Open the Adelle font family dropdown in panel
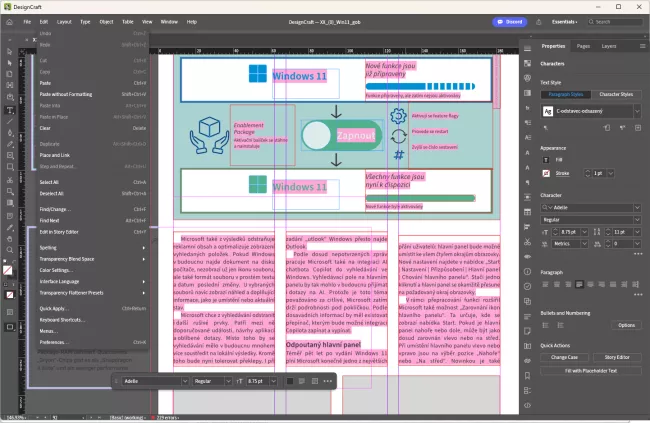 tap(637, 207)
